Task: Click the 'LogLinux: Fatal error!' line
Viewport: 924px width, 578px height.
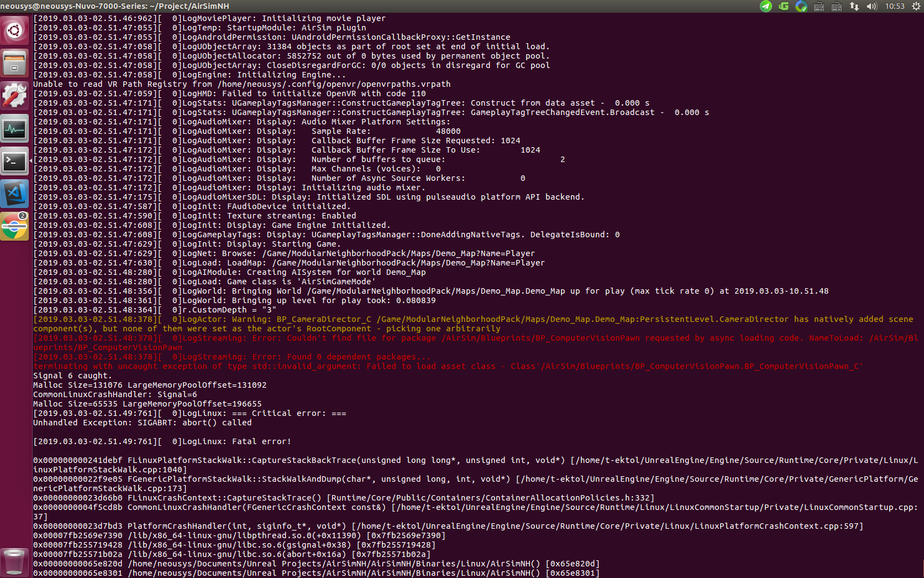Action: pyautogui.click(x=162, y=441)
